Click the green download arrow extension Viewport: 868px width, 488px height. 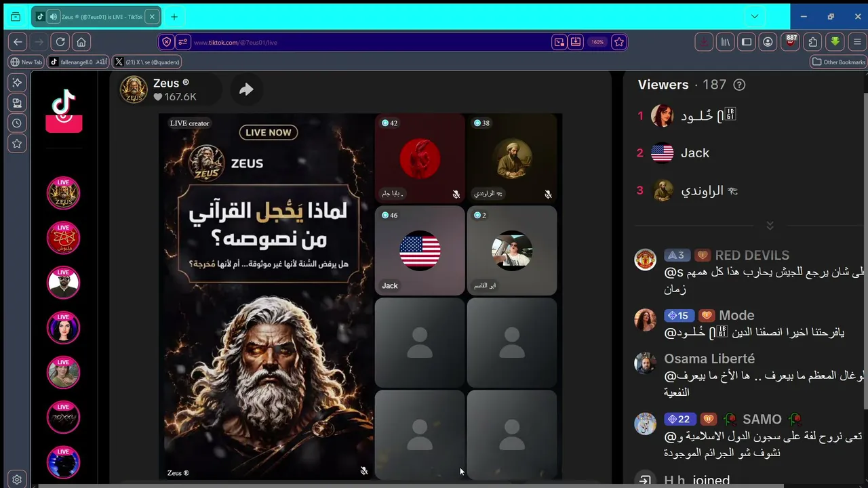pos(835,42)
